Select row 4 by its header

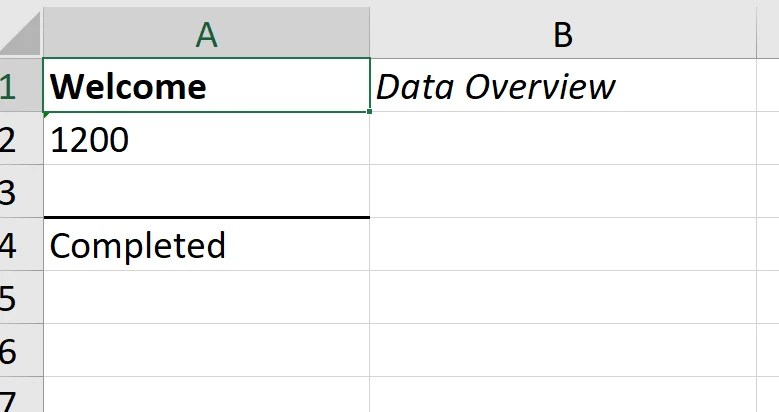click(10, 245)
